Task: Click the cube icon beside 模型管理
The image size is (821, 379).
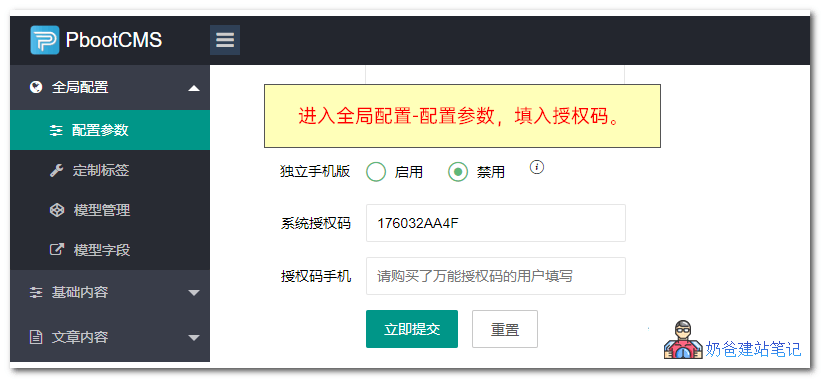Action: click(x=56, y=210)
